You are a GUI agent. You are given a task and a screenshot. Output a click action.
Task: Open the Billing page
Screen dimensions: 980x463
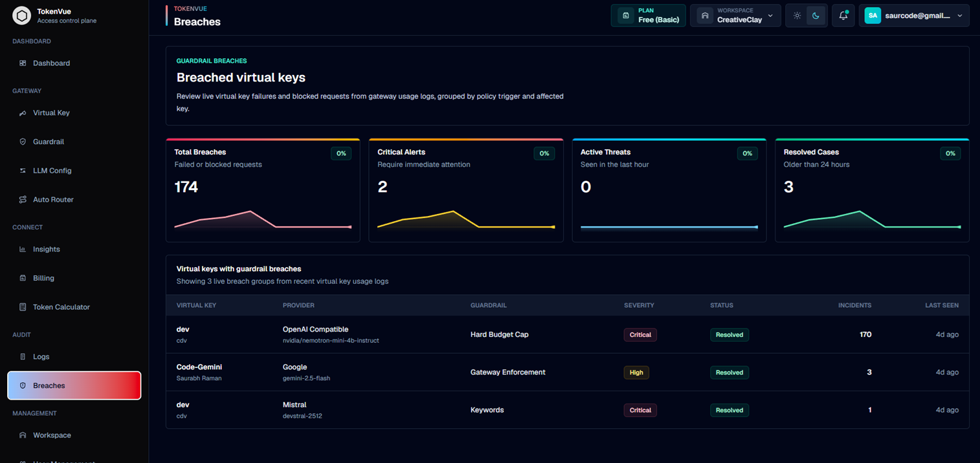(x=74, y=278)
